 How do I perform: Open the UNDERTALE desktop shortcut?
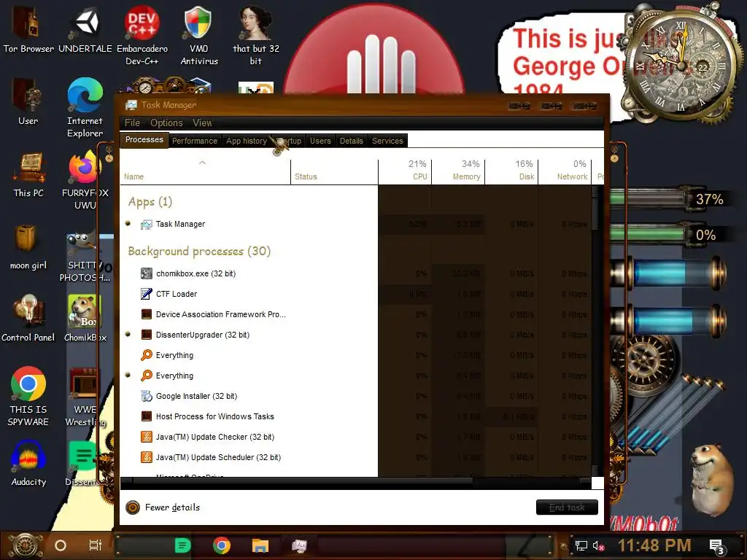pyautogui.click(x=85, y=28)
